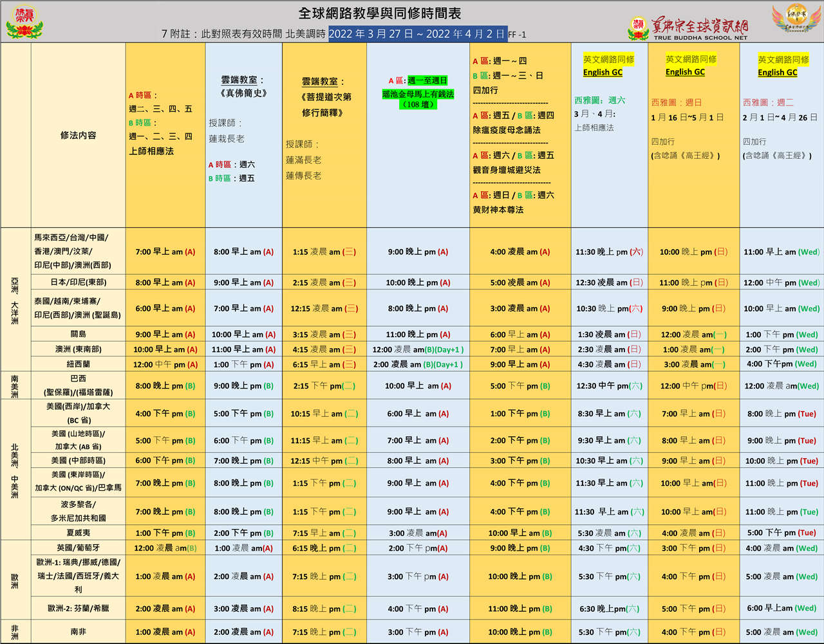Click the True Buddha School Net logo
Image resolution: width=824 pixels, height=644 pixels.
point(688,28)
